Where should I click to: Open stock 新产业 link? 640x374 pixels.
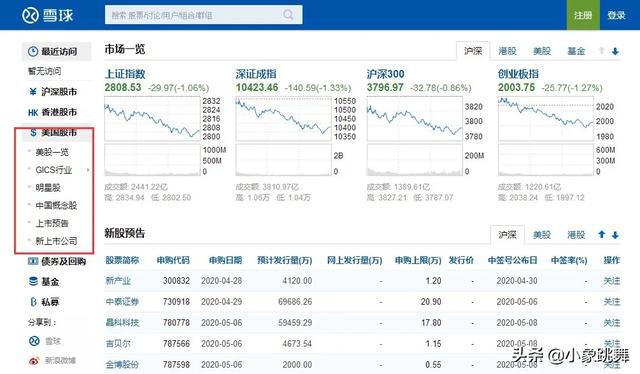pos(118,281)
